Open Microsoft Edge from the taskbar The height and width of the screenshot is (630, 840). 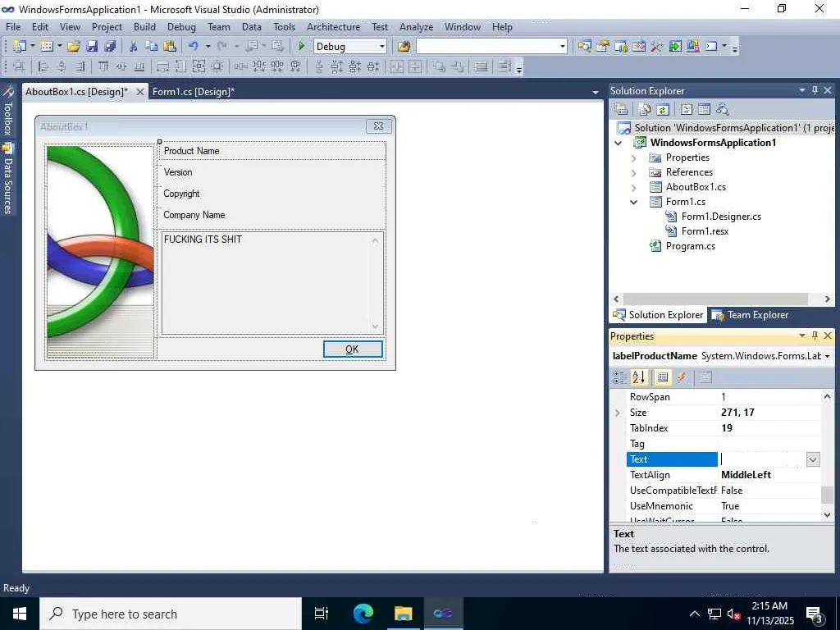pyautogui.click(x=363, y=614)
